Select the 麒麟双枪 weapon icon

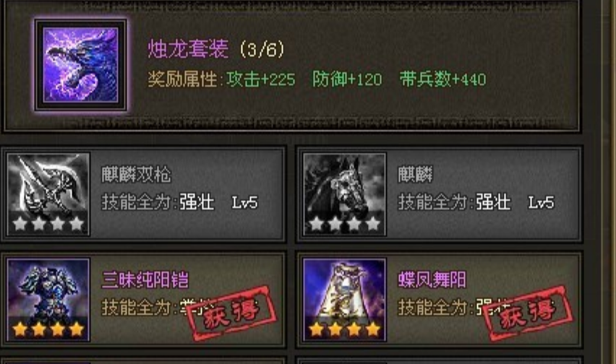coord(48,194)
